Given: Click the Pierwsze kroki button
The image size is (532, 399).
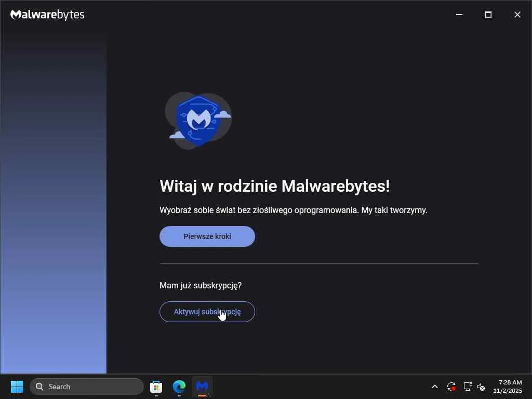Looking at the screenshot, I should coord(207,236).
